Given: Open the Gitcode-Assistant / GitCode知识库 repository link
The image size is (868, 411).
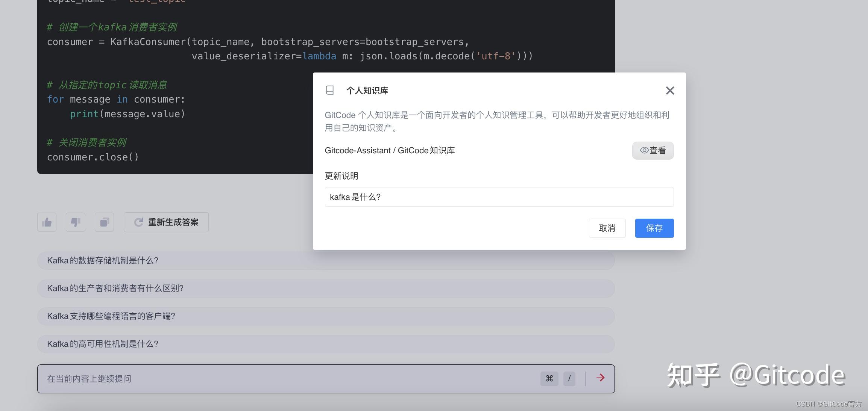Looking at the screenshot, I should pos(390,150).
